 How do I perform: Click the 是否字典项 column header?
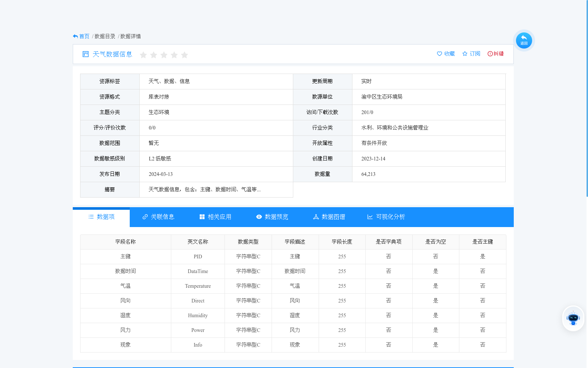388,242
